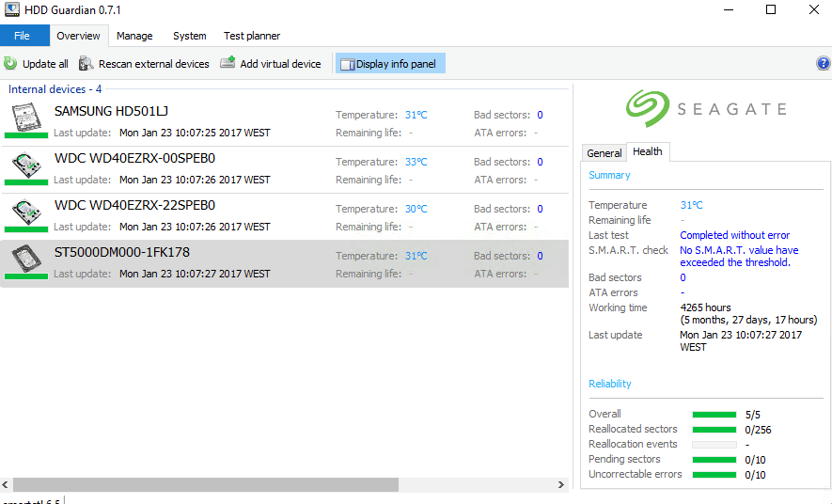
Task: Toggle the Display info panel button
Action: click(390, 64)
